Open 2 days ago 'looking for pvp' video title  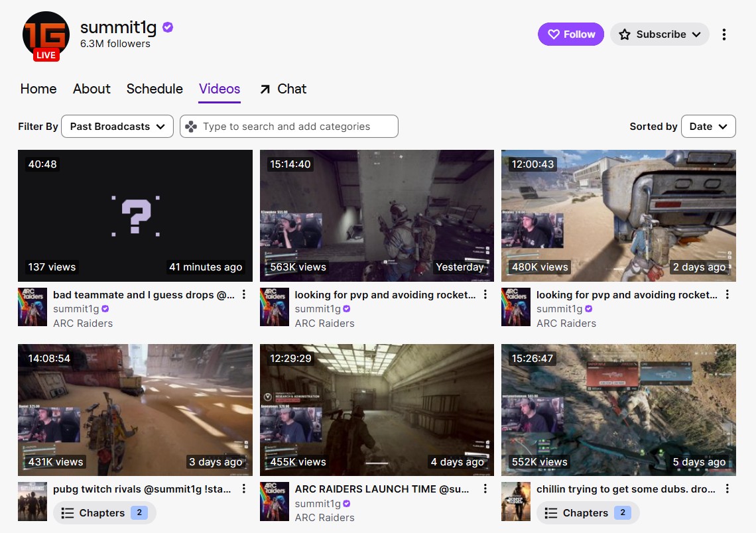(x=627, y=295)
